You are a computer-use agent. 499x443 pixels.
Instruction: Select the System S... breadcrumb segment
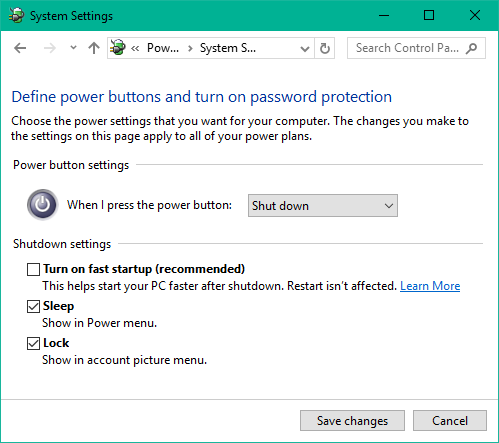point(228,48)
